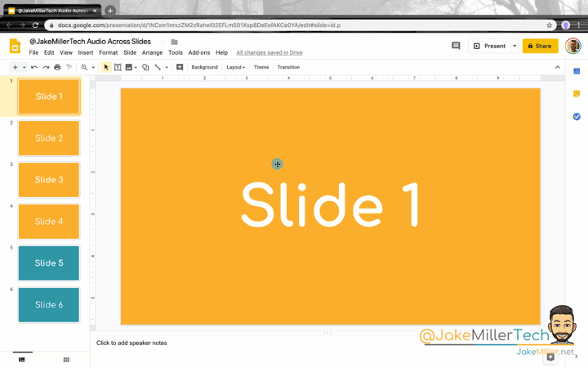
Task: Open the Arrange menu
Action: point(152,52)
